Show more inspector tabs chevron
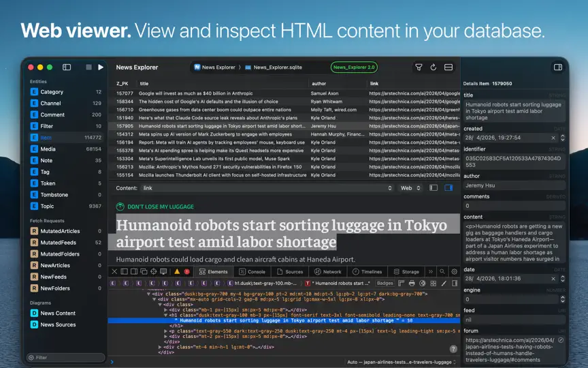The width and height of the screenshot is (588, 368). coord(431,271)
